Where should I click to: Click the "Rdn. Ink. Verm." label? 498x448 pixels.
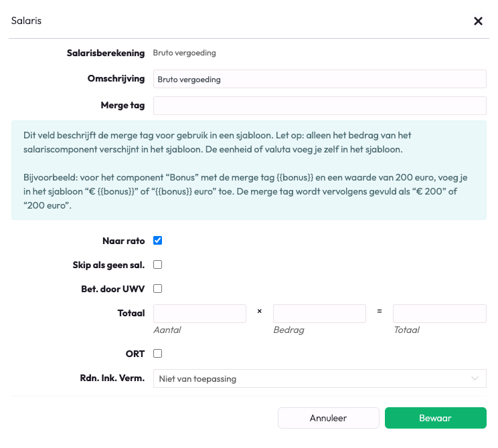[108, 378]
